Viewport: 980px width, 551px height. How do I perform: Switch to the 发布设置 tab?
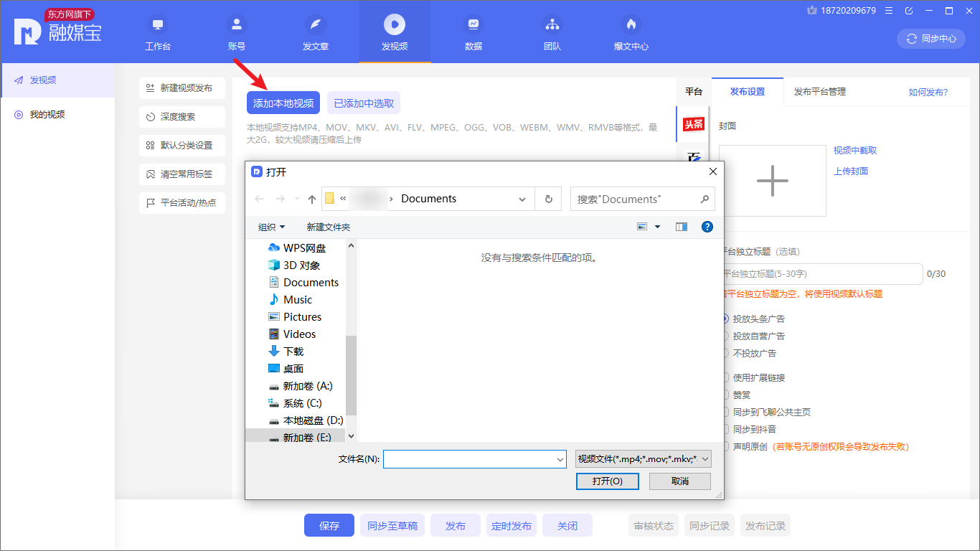pyautogui.click(x=748, y=92)
